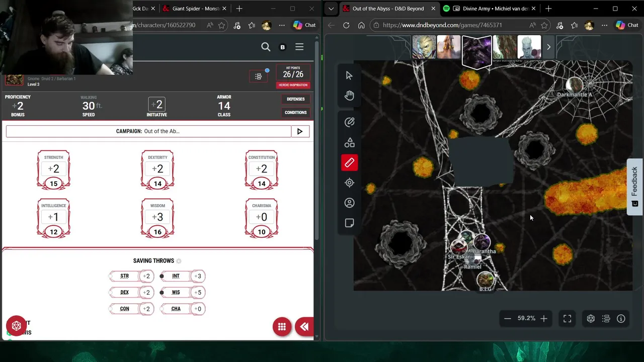Image resolution: width=644 pixels, height=362 pixels.
Task: Open hit points 26/26 manager
Action: (x=293, y=72)
